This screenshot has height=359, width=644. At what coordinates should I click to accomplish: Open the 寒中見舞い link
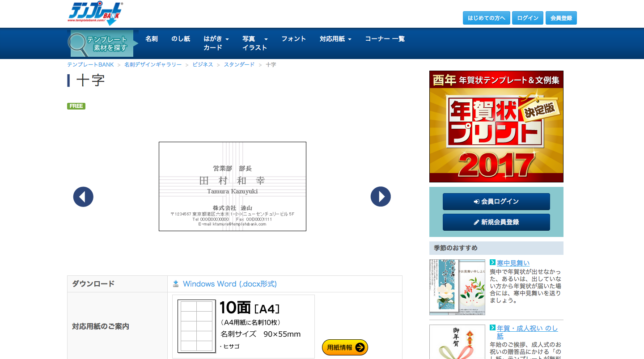click(x=513, y=263)
